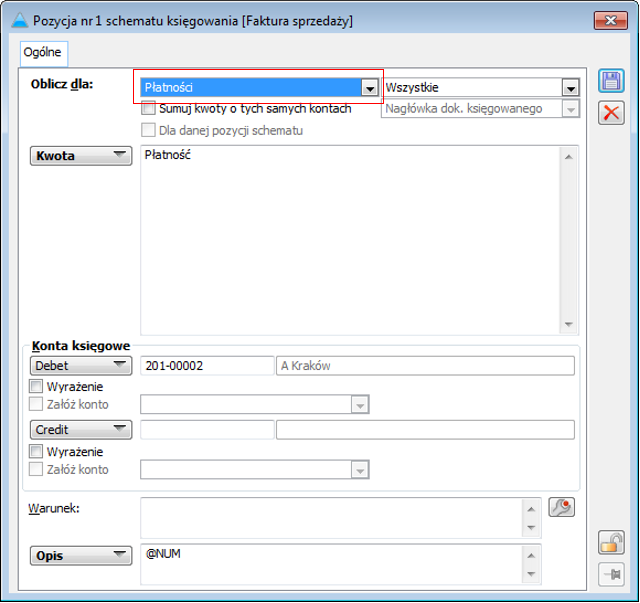
Task: Pin the window with the pushpin icon
Action: tap(611, 574)
